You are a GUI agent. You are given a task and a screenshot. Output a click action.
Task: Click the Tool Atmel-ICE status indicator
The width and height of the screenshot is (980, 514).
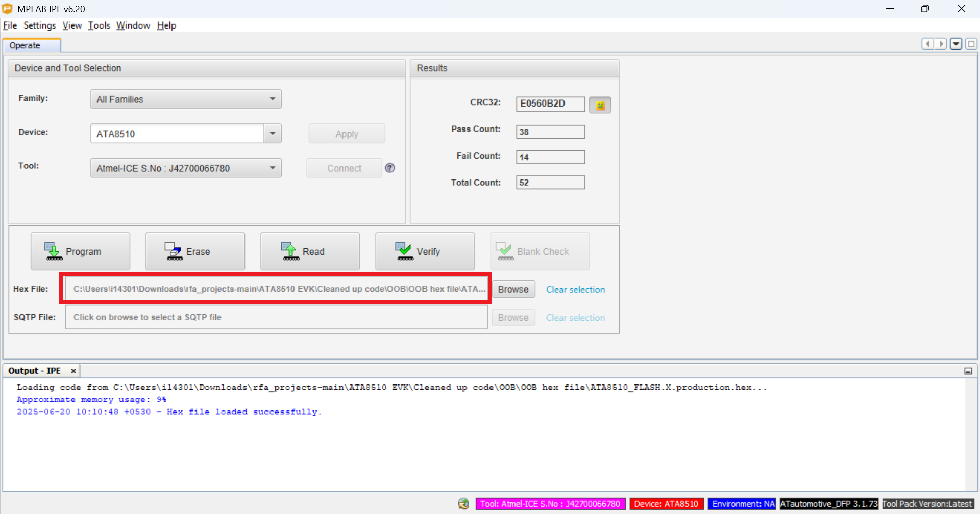tap(550, 504)
